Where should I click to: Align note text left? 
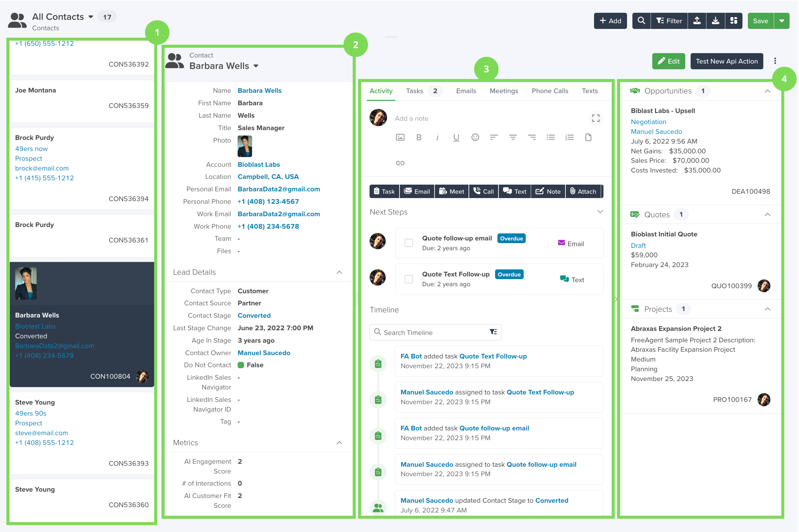(x=494, y=138)
